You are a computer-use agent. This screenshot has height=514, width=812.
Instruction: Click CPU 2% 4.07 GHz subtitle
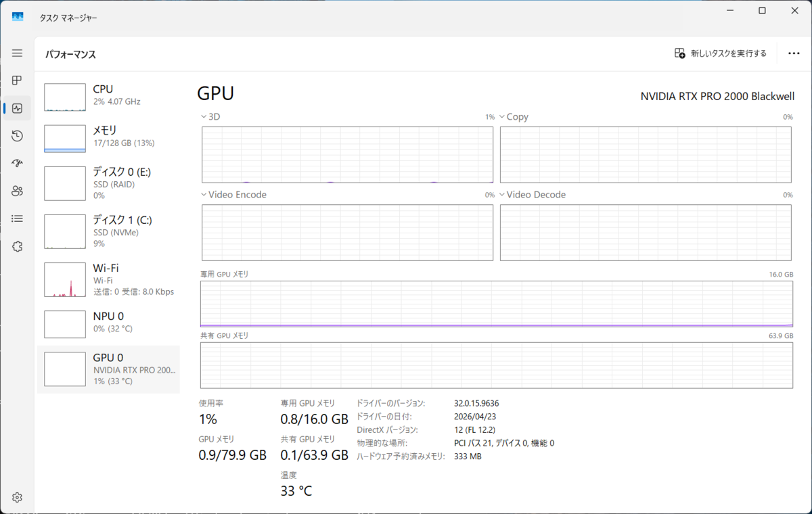tap(116, 101)
